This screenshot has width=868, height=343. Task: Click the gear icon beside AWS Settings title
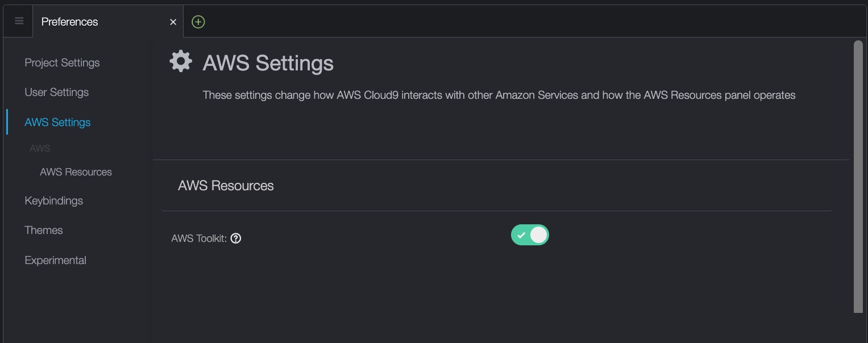click(181, 61)
